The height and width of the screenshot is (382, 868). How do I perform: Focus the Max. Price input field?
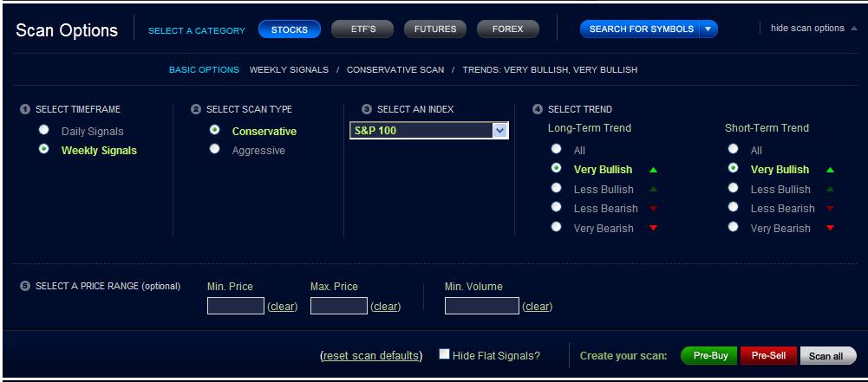tap(339, 306)
